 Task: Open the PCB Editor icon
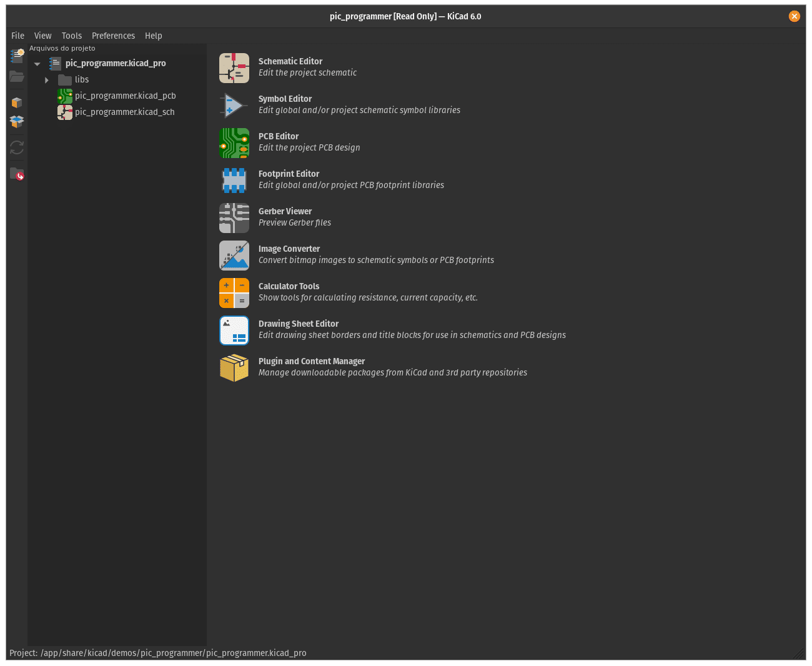234,143
